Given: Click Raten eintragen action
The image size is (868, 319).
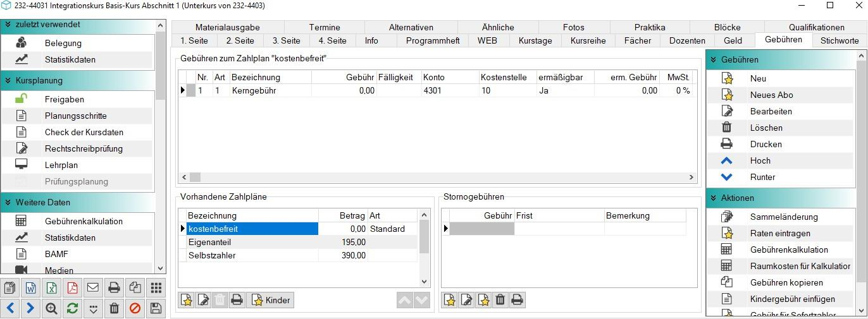Looking at the screenshot, I should (781, 233).
